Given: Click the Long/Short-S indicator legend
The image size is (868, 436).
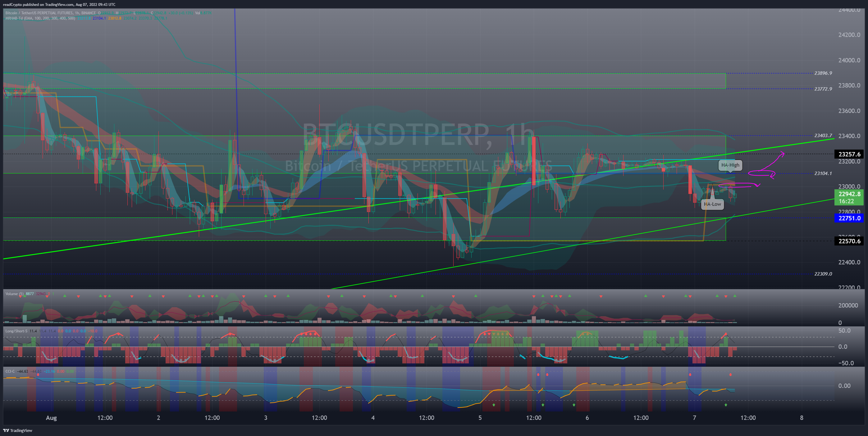Looking at the screenshot, I should [16, 331].
